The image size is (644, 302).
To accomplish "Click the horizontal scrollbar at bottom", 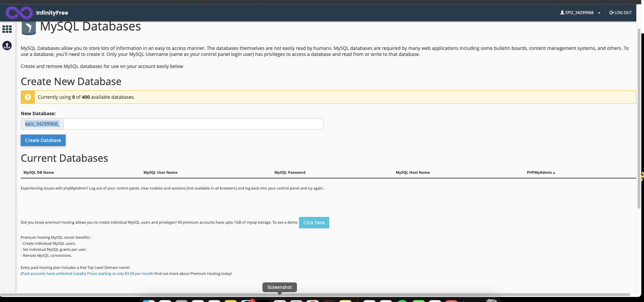I will tap(315, 295).
